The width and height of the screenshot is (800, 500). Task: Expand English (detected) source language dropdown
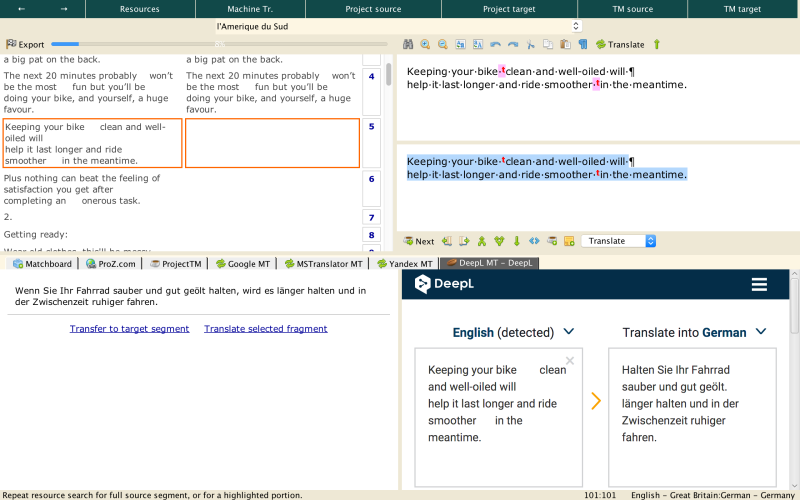tap(513, 333)
